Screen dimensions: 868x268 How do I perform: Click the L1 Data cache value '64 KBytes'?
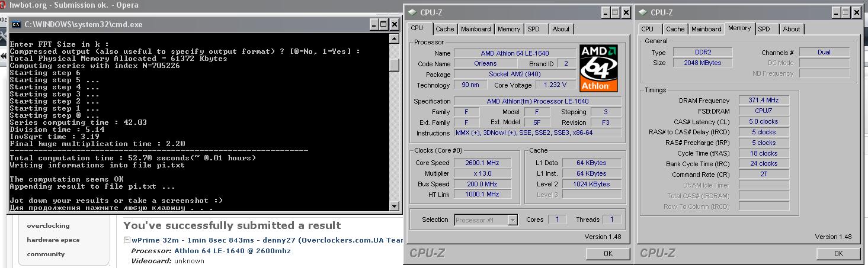point(591,163)
